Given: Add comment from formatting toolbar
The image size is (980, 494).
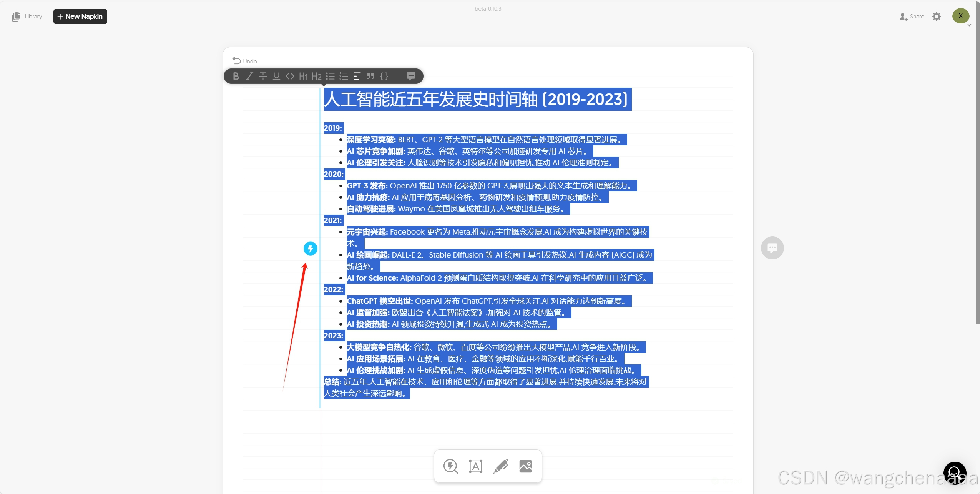Looking at the screenshot, I should tap(411, 76).
